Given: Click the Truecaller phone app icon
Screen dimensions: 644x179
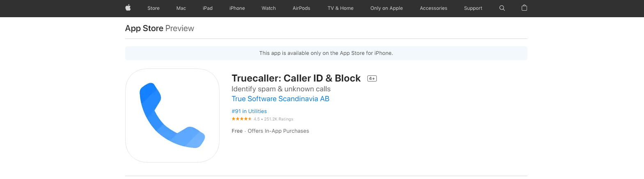Looking at the screenshot, I should tap(172, 116).
